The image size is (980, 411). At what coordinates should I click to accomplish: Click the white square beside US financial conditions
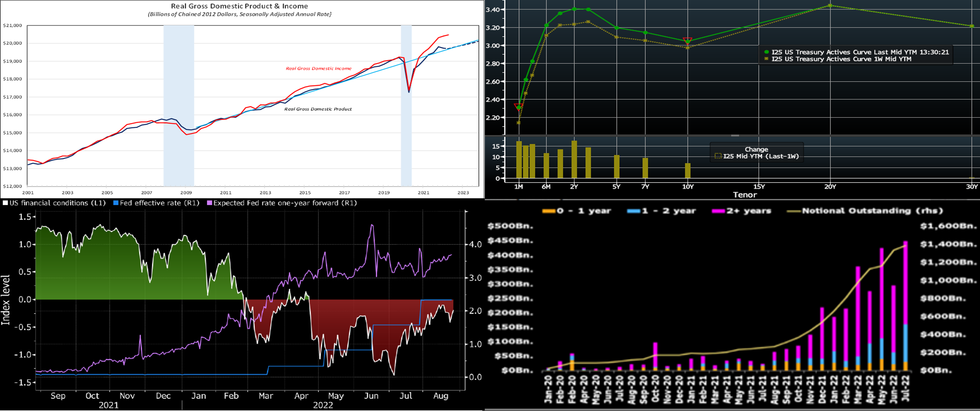coord(5,203)
